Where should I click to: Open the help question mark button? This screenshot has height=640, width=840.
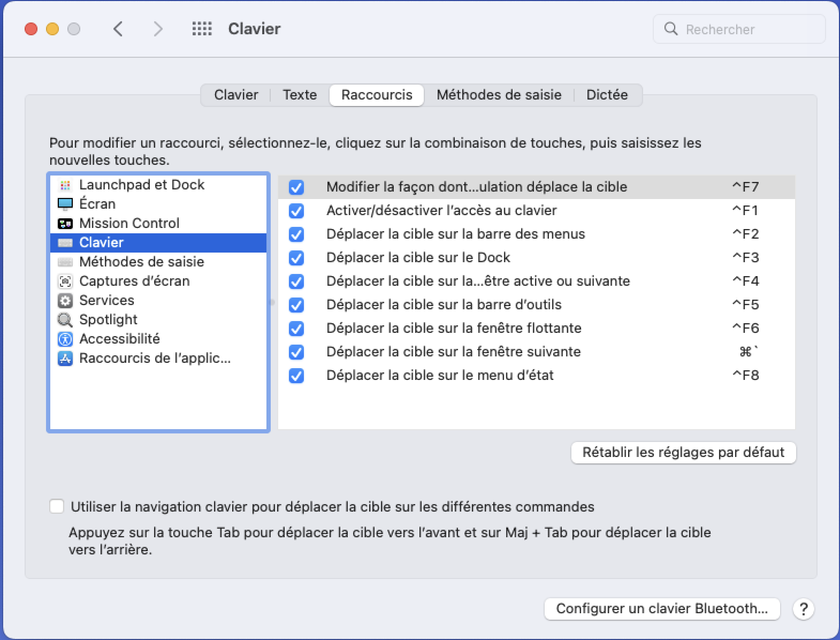pos(803,608)
